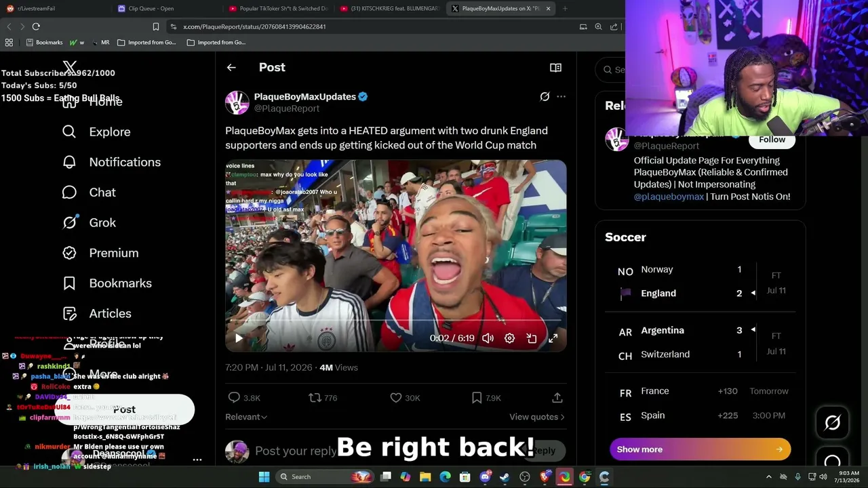Bookmark this page in the browser toolbar

[156, 26]
